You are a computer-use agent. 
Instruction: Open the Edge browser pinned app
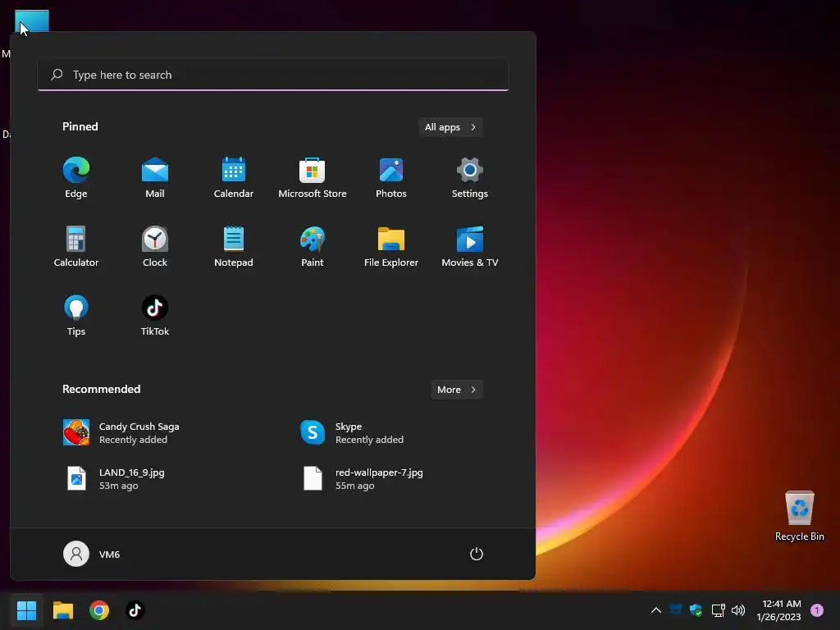tap(76, 178)
